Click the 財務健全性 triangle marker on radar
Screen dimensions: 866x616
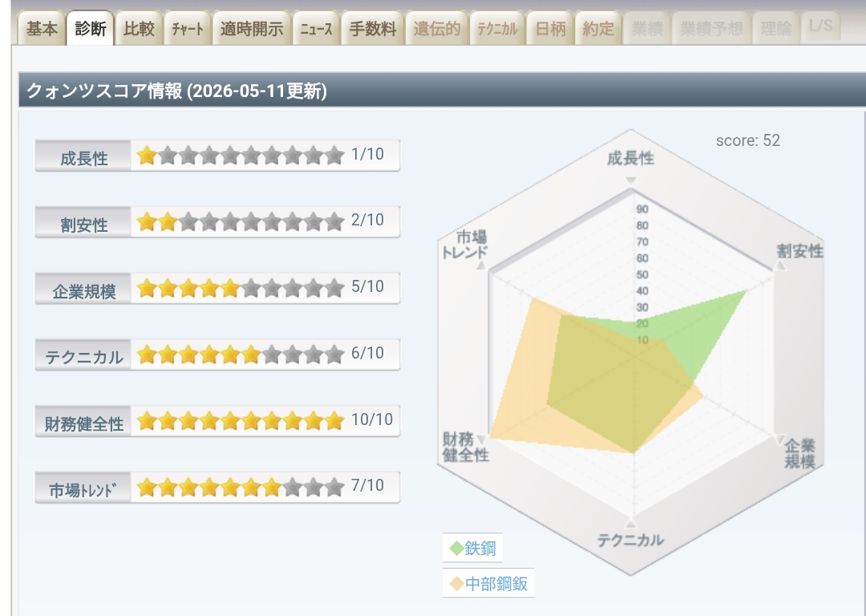click(482, 440)
